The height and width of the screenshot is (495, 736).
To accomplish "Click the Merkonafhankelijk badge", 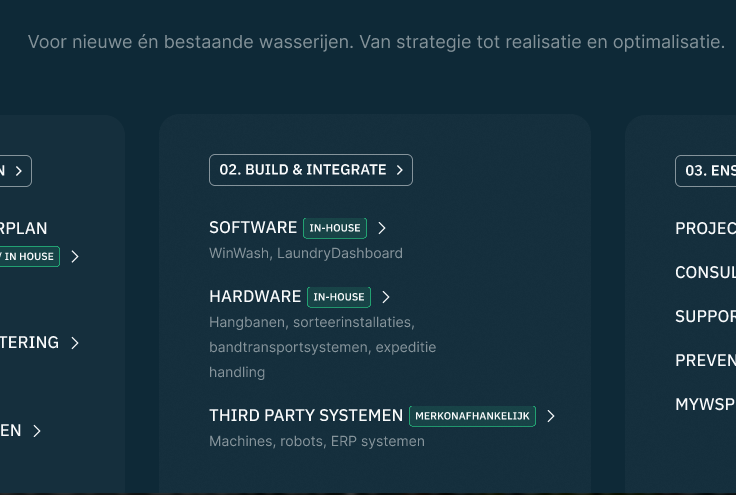I will [x=472, y=416].
